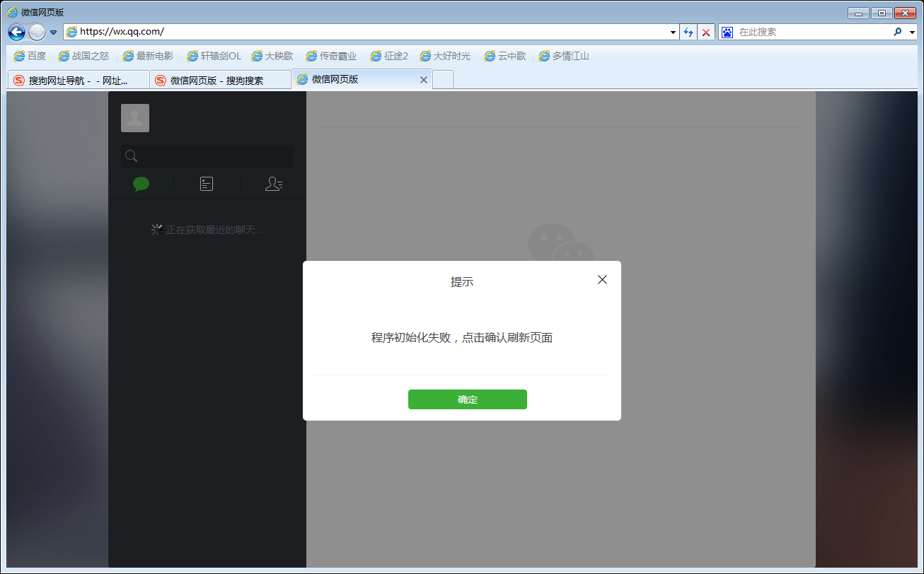The image size is (924, 574).
Task: Open the 多情江山 bookmark
Action: 564,56
